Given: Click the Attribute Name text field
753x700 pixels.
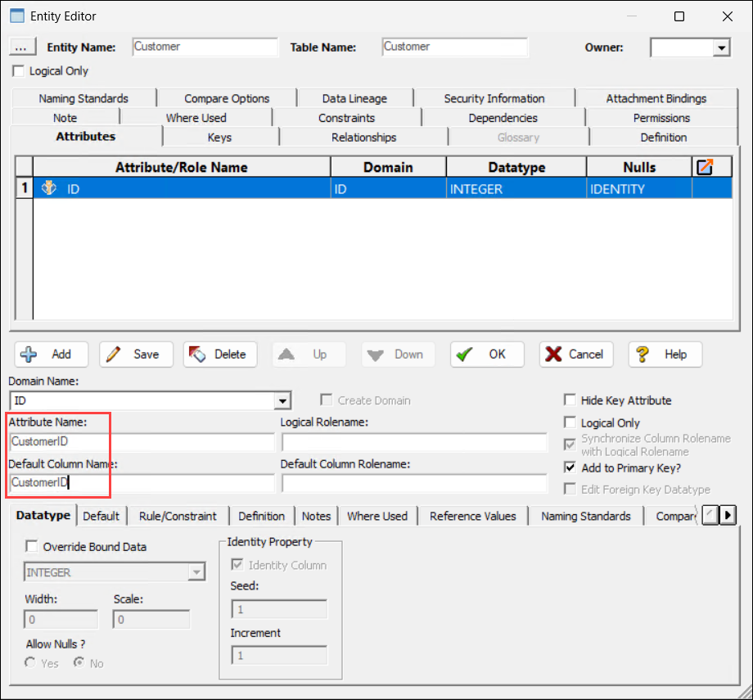Looking at the screenshot, I should (142, 442).
